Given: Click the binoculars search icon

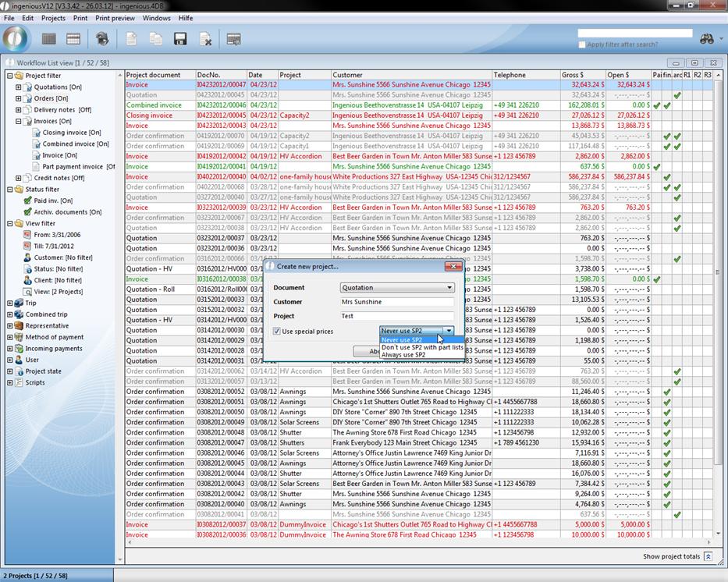Looking at the screenshot, I should 707,38.
